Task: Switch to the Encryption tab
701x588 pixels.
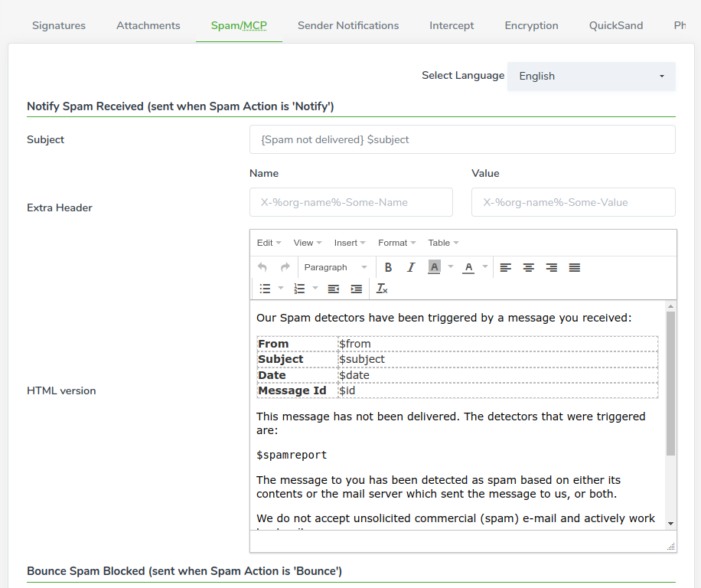Action: tap(532, 25)
